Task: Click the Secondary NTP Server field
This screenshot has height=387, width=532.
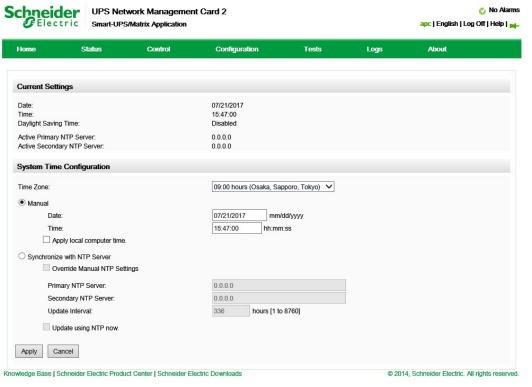Action: (x=279, y=298)
